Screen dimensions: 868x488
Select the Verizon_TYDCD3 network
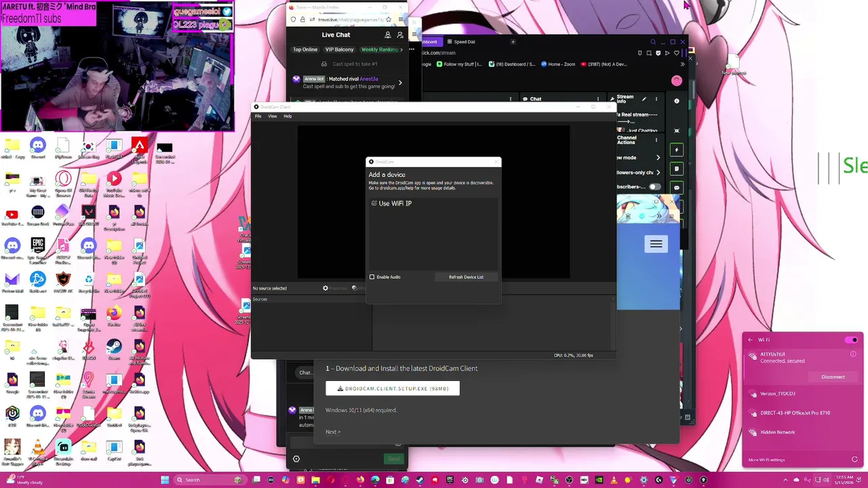(803, 394)
